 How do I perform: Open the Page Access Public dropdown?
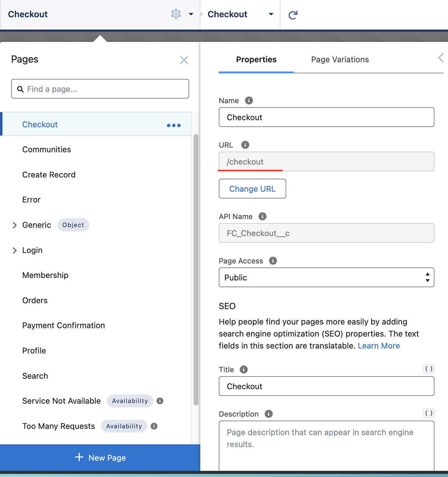point(327,277)
